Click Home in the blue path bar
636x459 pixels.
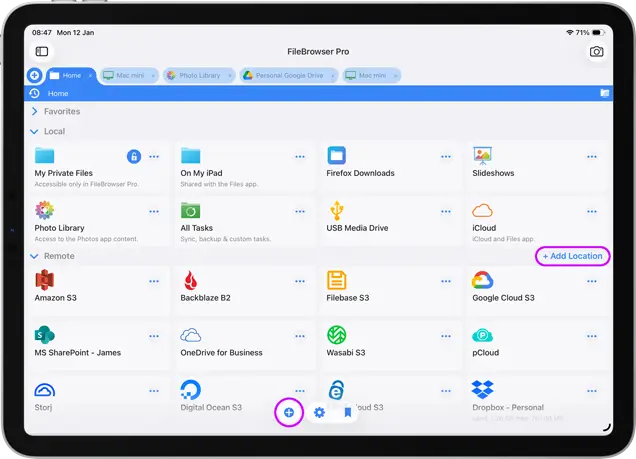pos(58,93)
